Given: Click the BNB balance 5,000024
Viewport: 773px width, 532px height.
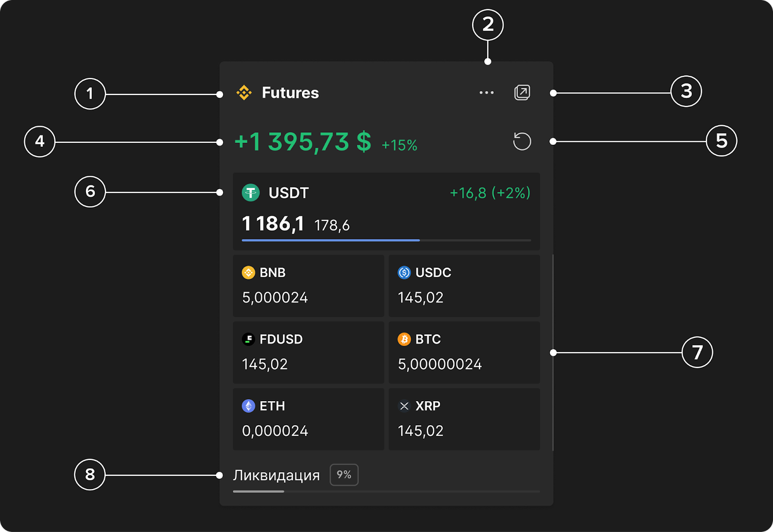Looking at the screenshot, I should pos(275,297).
